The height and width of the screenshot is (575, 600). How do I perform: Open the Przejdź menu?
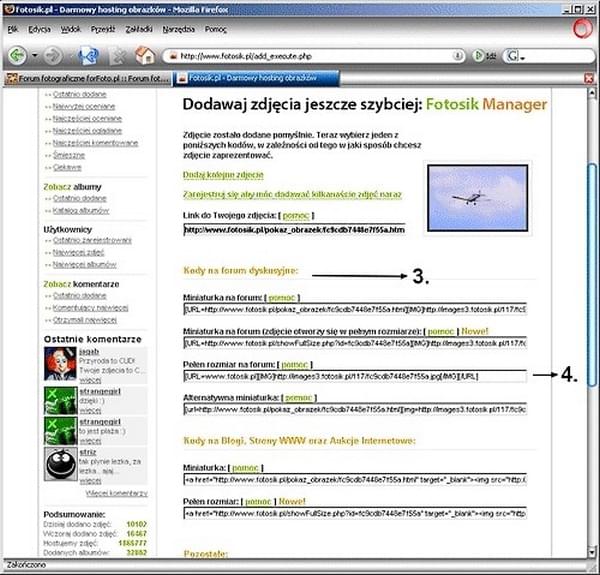pos(103,29)
